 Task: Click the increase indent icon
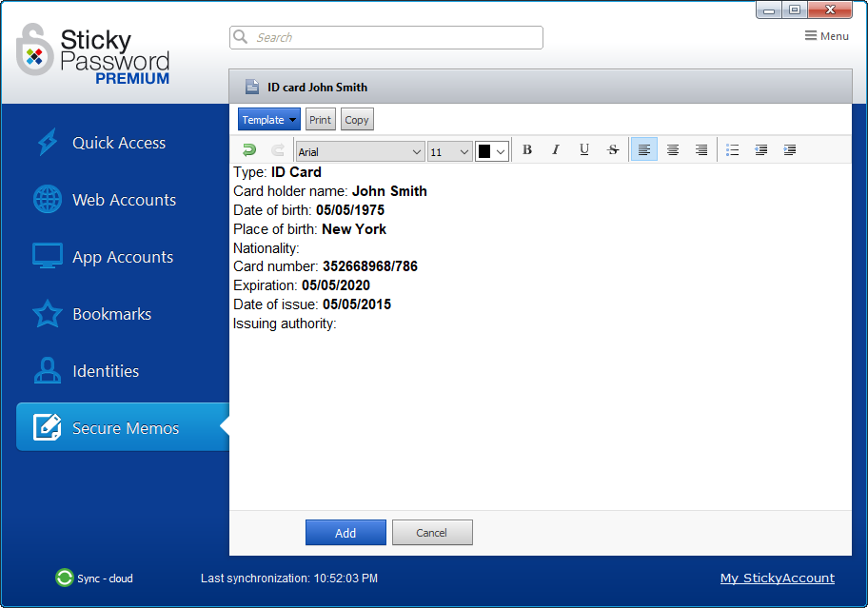(x=790, y=150)
